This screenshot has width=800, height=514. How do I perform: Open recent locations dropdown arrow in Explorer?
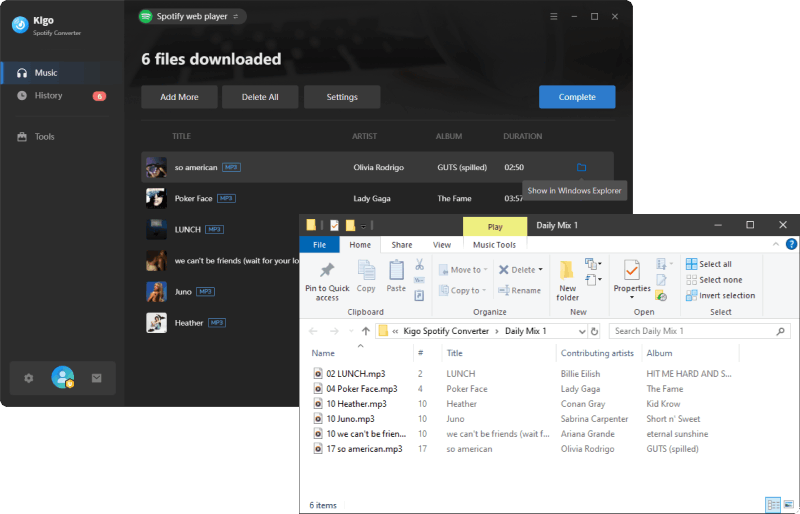(351, 331)
